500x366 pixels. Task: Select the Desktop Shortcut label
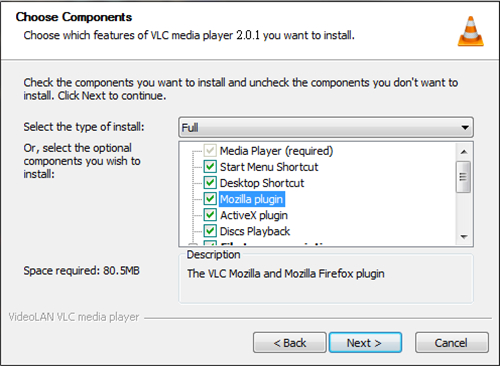262,183
